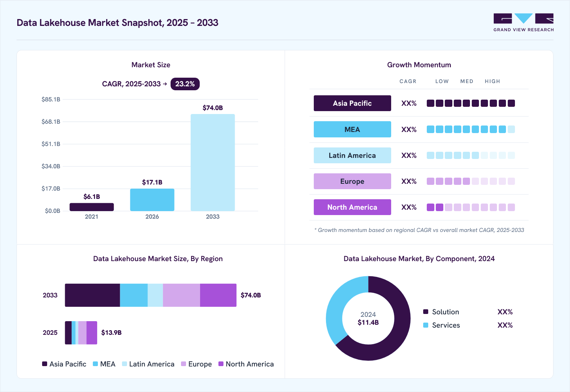Click the Latin America segment of 2033 bar
570x392 pixels.
(x=155, y=295)
